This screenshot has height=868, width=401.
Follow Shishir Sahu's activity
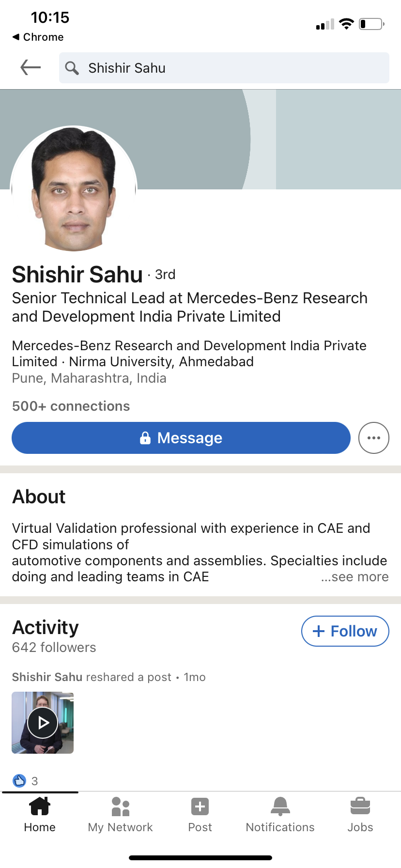click(x=345, y=631)
